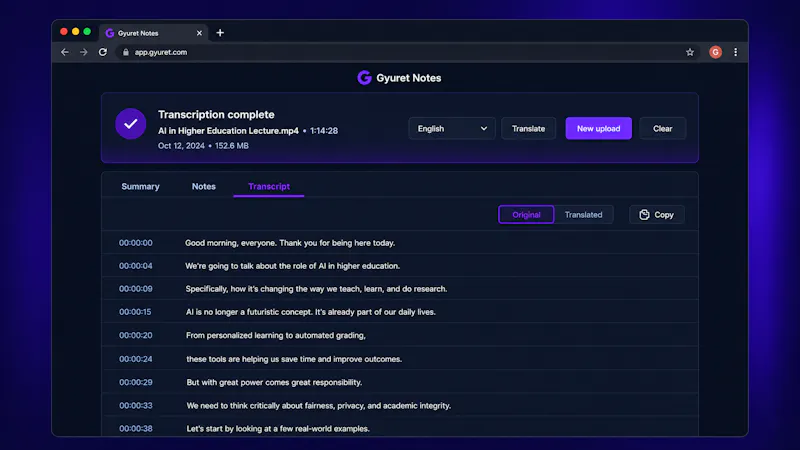Copy the transcript with Copy button
This screenshot has width=800, height=450.
click(x=657, y=215)
